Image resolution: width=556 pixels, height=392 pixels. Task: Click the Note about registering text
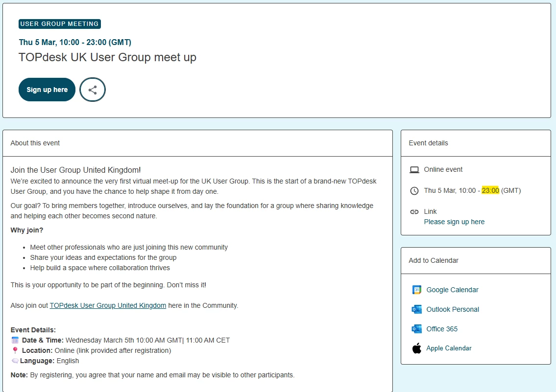pos(152,375)
